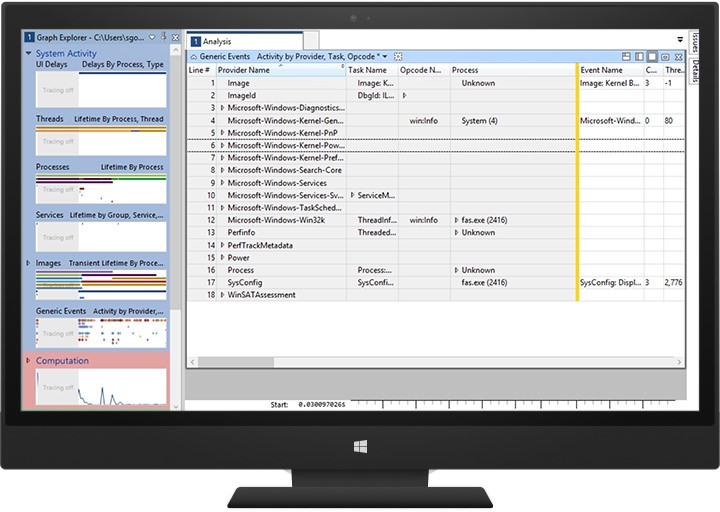Expand the Unknown process on Perfinfo row

coord(456,232)
